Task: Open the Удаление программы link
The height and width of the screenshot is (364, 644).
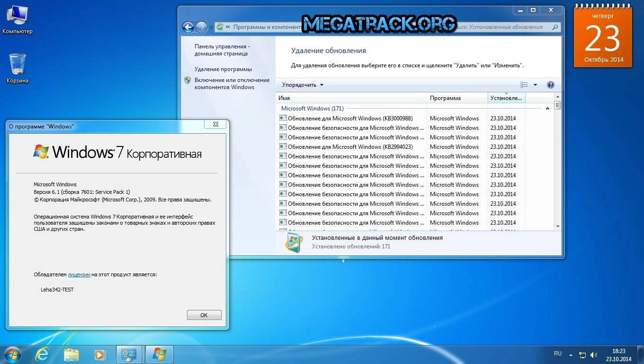Action: pyautogui.click(x=223, y=69)
